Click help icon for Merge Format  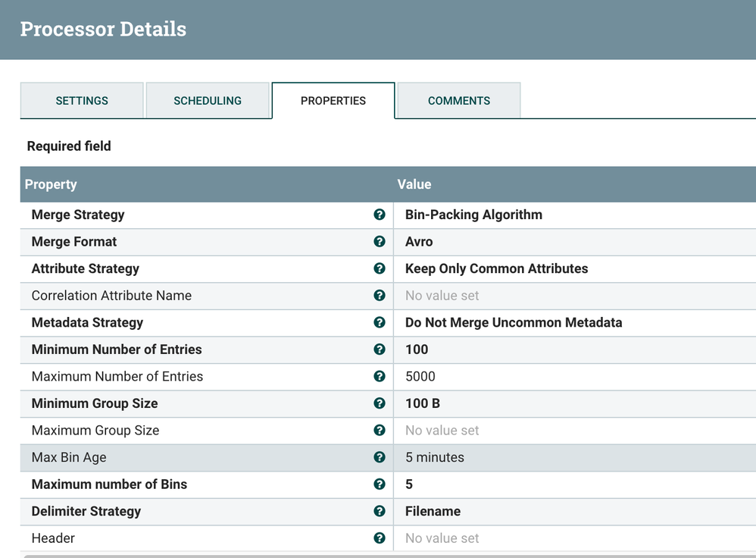(380, 242)
